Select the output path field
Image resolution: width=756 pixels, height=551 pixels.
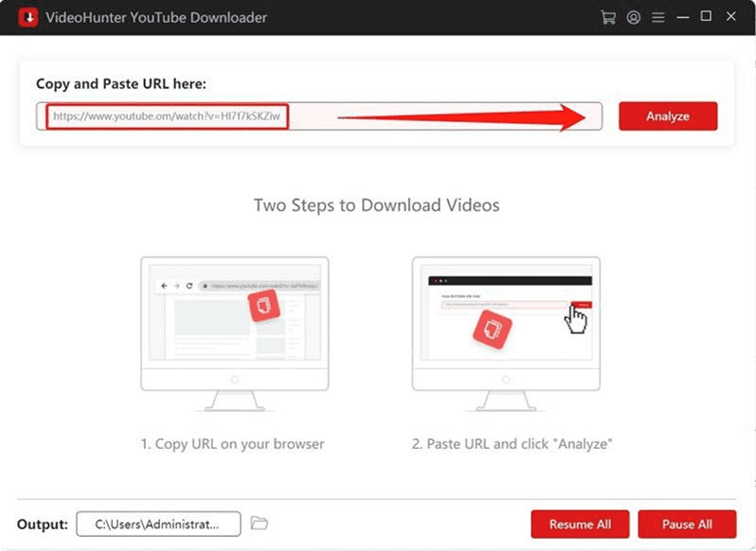158,524
